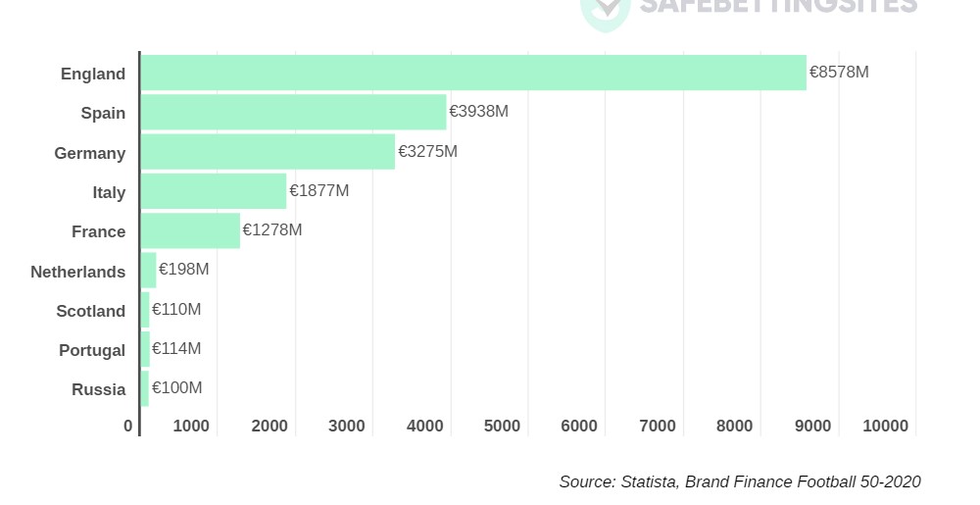The height and width of the screenshot is (505, 980).
Task: Select the England bar in the chart
Action: point(472,73)
